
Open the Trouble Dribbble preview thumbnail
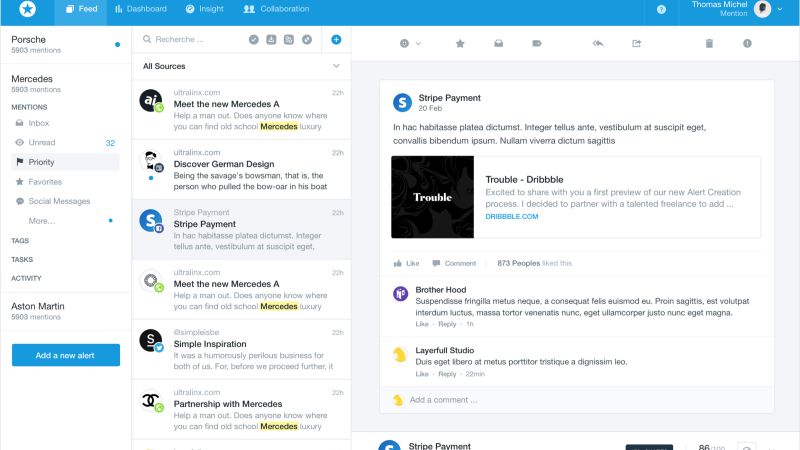point(433,197)
